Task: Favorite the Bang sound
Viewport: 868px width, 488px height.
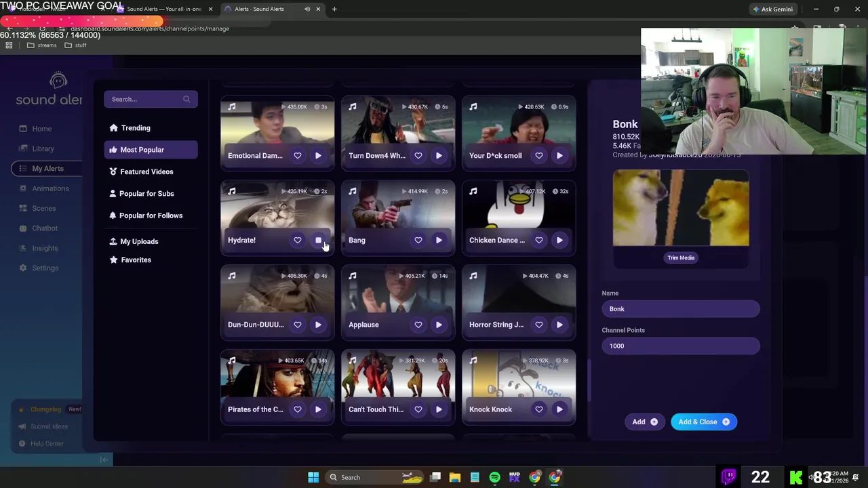Action: pos(418,240)
